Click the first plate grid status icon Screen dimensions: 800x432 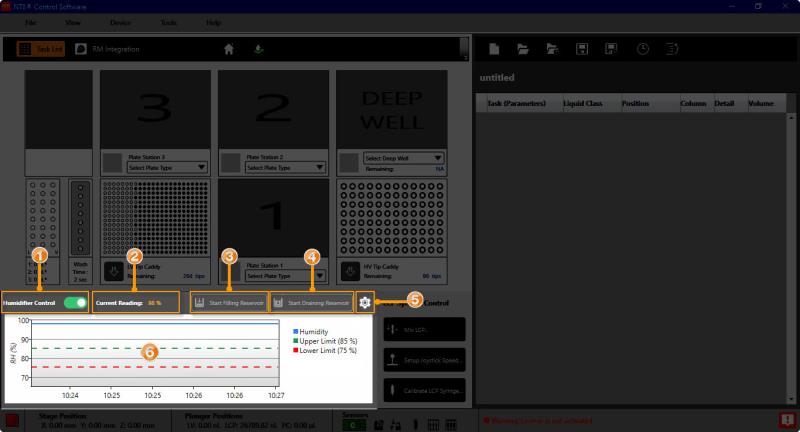point(433,424)
